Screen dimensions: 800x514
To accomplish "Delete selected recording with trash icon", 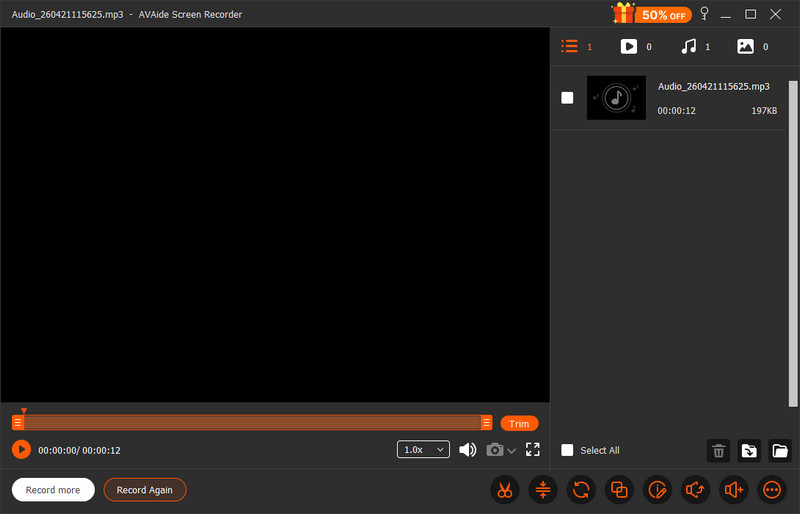I will pos(718,451).
